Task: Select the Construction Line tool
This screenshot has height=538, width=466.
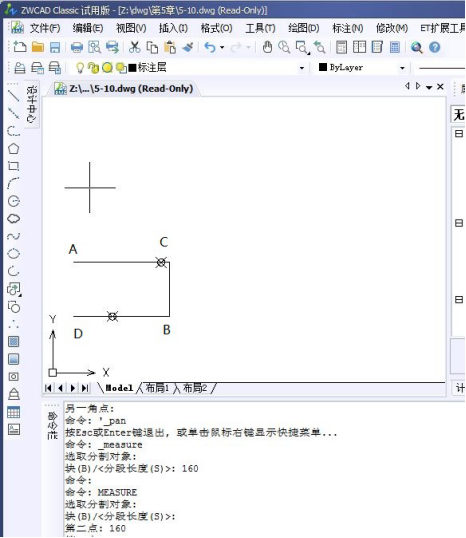Action: (13, 113)
